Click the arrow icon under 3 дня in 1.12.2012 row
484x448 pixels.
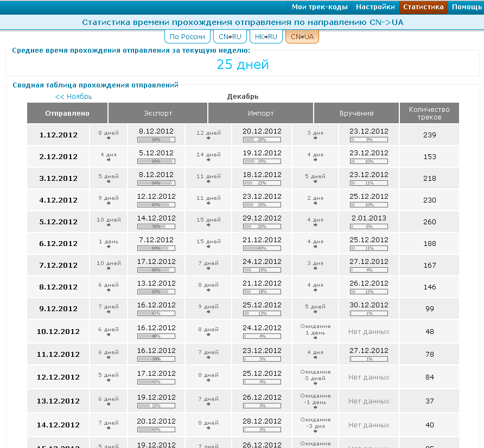click(x=315, y=138)
